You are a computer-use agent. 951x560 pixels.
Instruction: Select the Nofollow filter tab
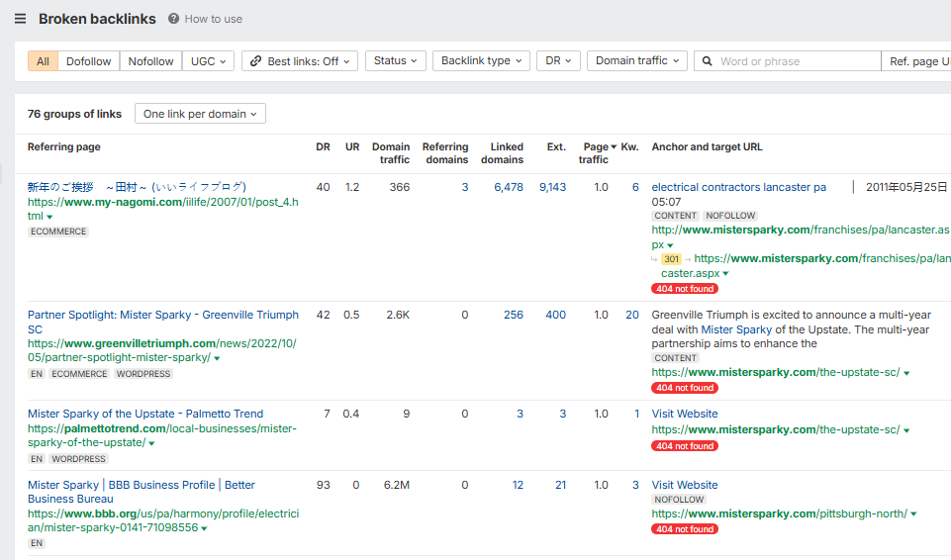pos(150,61)
